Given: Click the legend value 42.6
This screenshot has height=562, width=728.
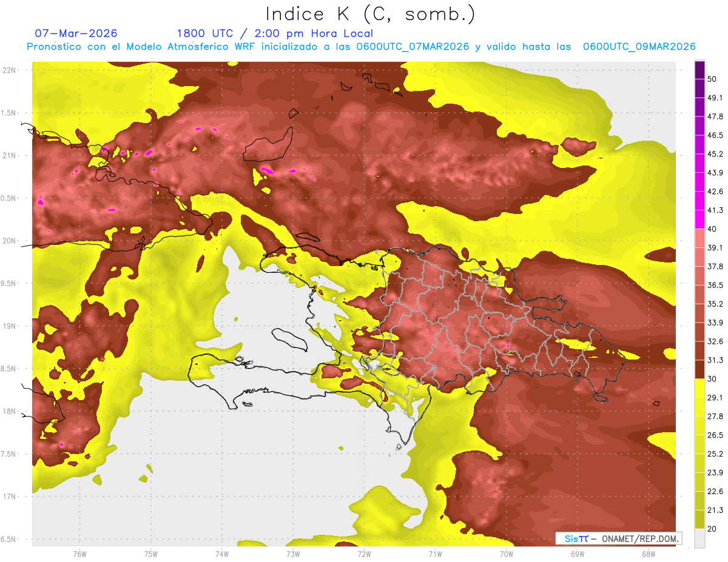Looking at the screenshot, I should (715, 192).
